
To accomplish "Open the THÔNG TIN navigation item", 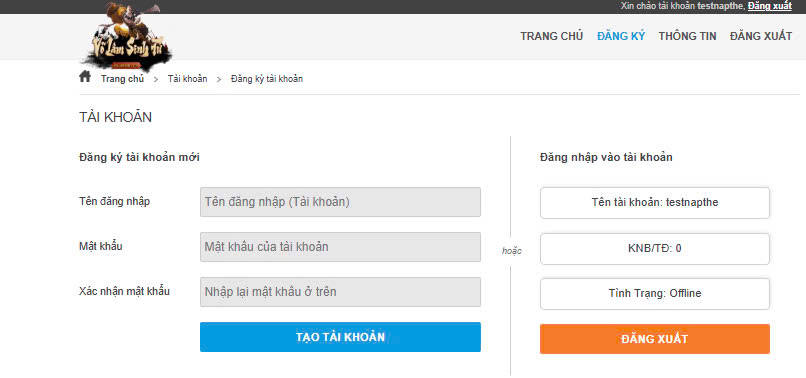I will (x=687, y=37).
